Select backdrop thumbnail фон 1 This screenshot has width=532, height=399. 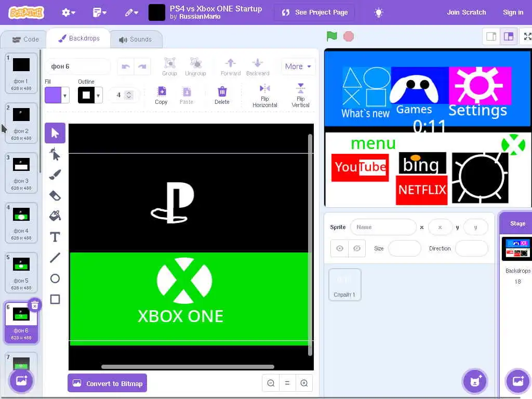pos(21,73)
